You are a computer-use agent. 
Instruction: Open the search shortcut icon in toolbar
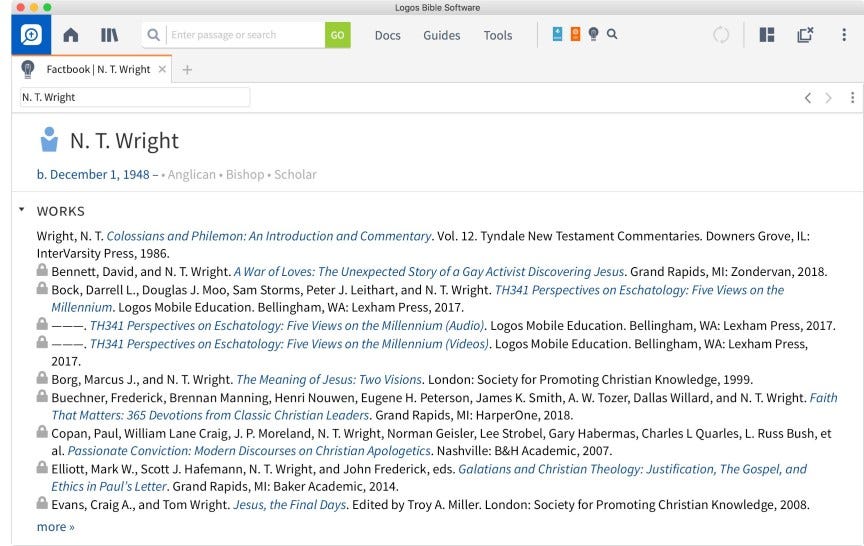click(612, 34)
